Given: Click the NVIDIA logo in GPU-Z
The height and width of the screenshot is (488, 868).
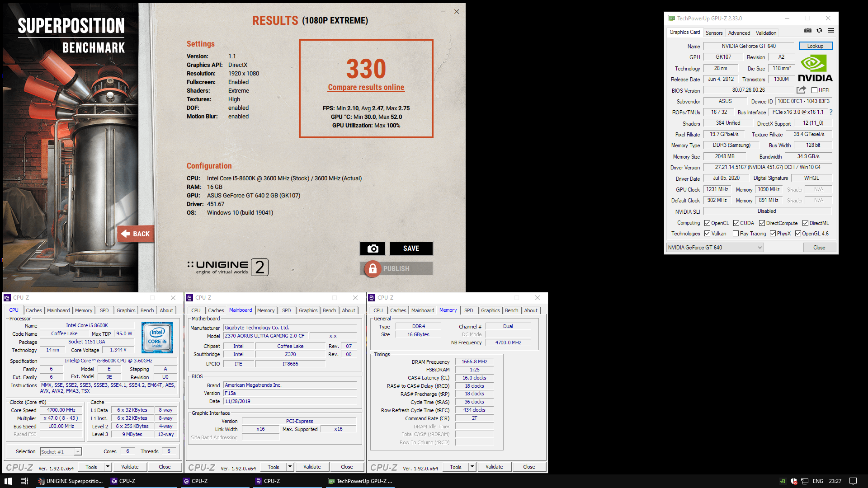Looking at the screenshot, I should coord(815,68).
